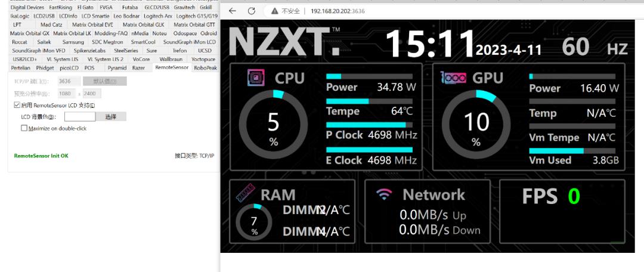
Task: Select the LCD Smartie tab
Action: (95, 16)
